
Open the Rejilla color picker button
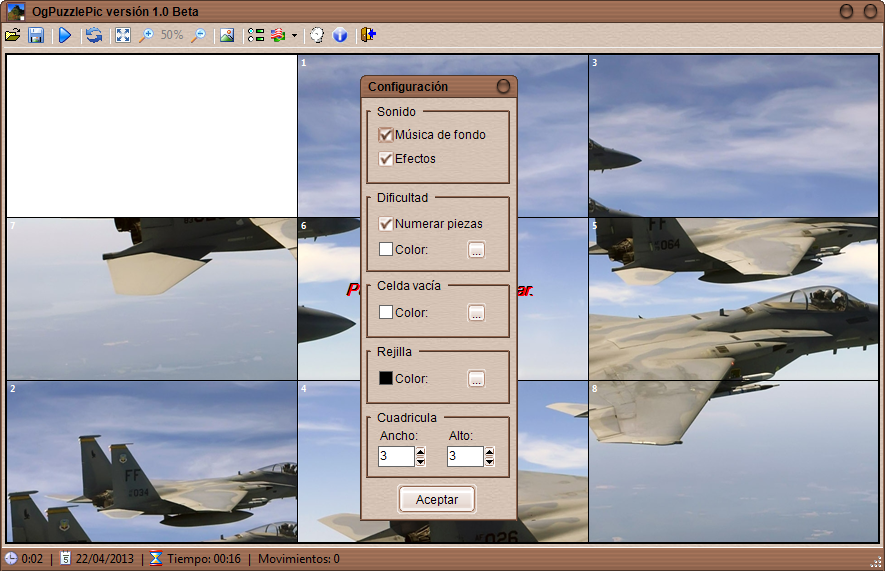[476, 379]
